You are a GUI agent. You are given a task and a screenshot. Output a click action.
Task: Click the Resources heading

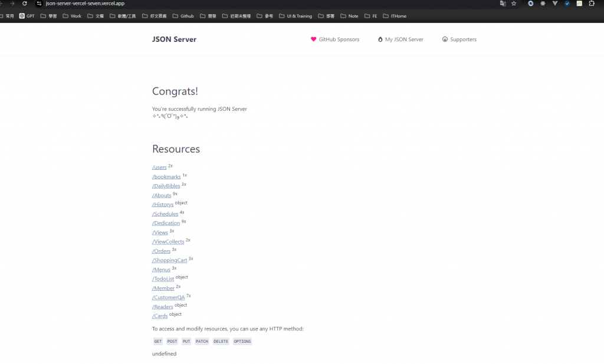pos(176,149)
